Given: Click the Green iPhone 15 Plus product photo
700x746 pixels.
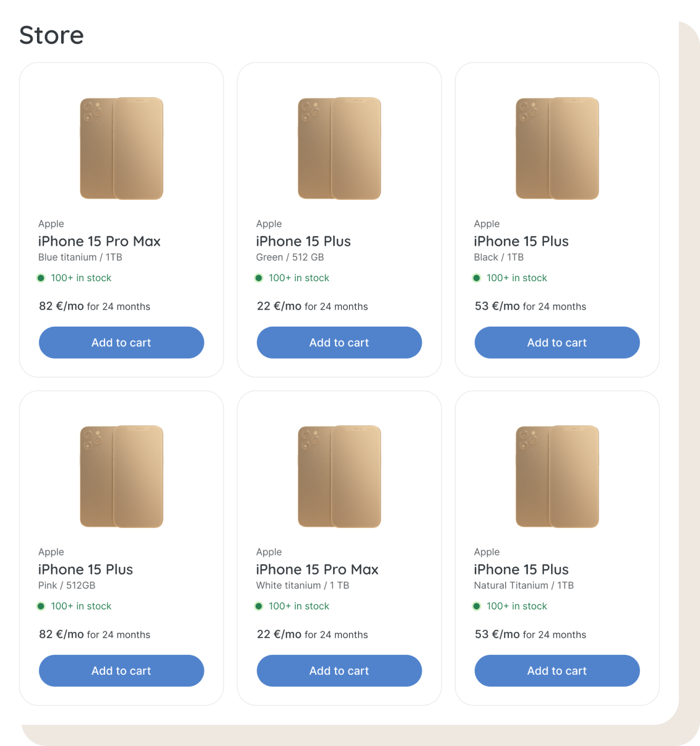Looking at the screenshot, I should tap(339, 148).
